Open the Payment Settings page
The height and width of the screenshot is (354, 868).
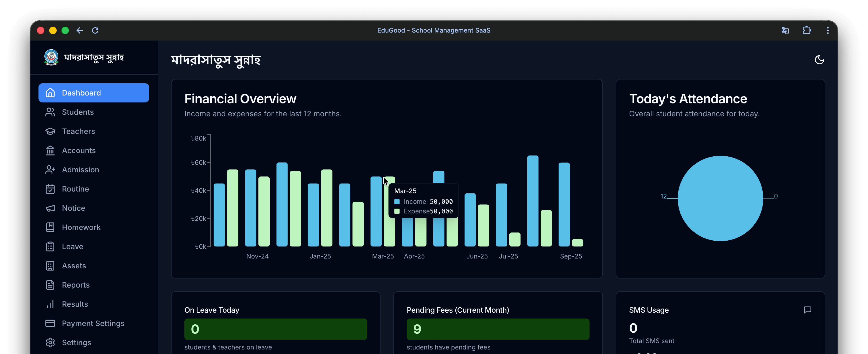tap(93, 323)
